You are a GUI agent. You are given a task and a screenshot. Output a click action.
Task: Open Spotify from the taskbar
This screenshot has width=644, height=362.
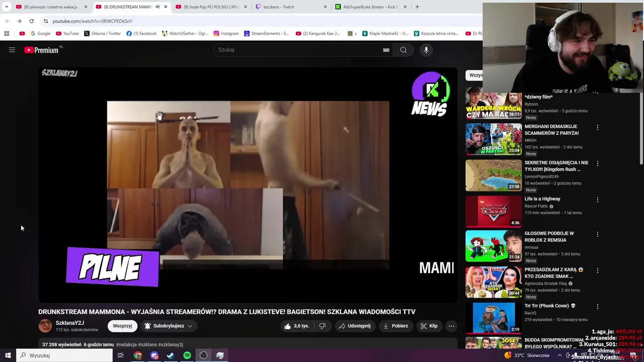(x=187, y=355)
